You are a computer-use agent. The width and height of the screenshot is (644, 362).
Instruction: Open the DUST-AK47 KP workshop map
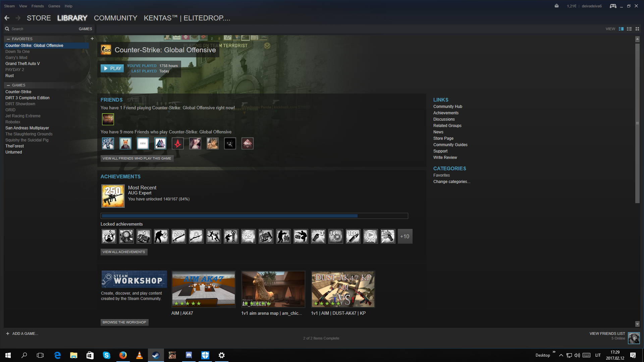(x=343, y=289)
